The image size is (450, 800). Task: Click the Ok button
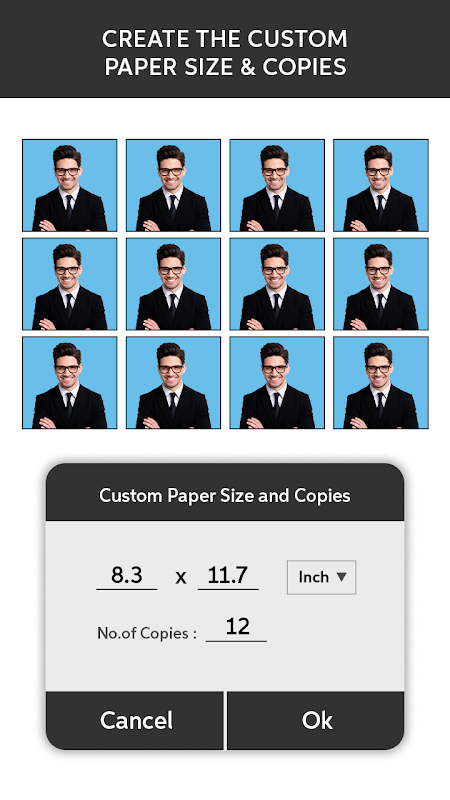(316, 720)
